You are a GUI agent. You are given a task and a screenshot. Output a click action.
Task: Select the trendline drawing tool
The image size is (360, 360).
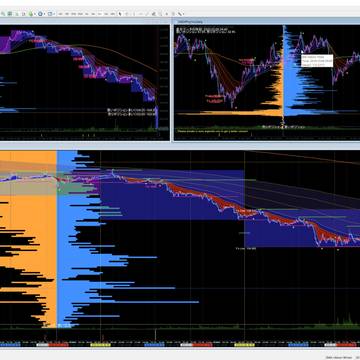click(x=147, y=14)
